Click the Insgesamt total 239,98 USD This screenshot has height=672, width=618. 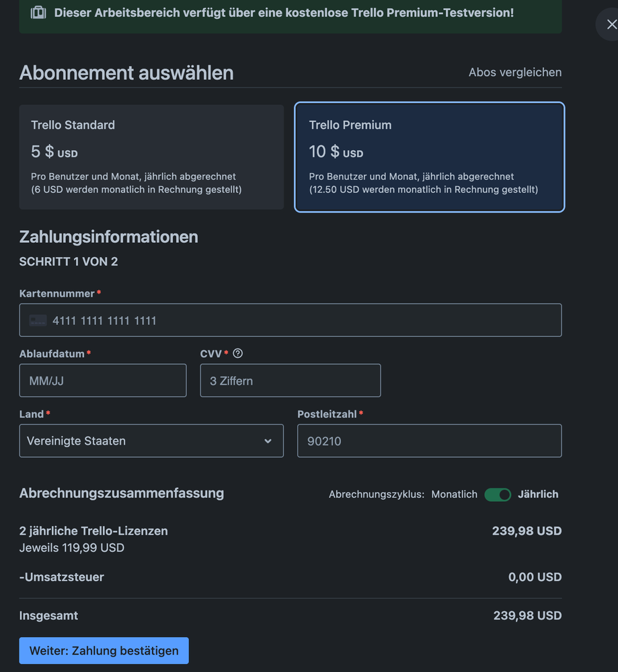[x=527, y=615]
